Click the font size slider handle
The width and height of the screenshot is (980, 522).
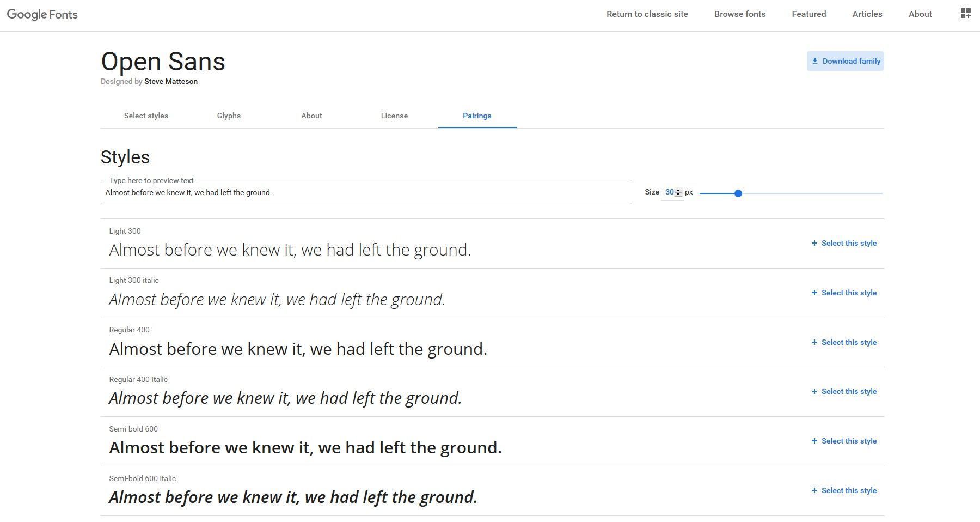coord(738,193)
